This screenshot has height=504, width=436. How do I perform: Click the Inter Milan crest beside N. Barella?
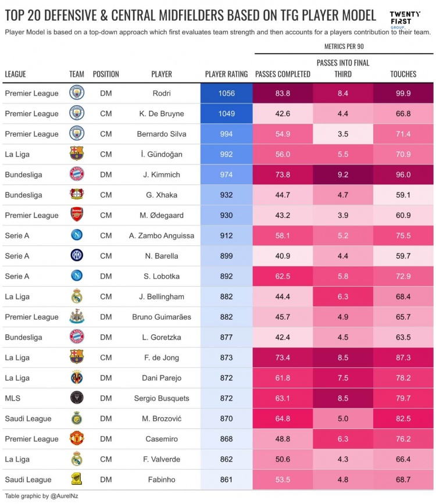point(77,256)
